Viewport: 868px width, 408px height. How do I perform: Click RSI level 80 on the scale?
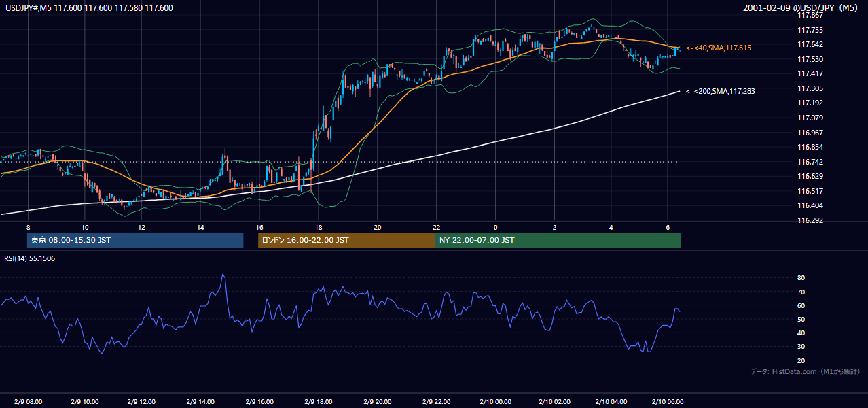tap(801, 278)
